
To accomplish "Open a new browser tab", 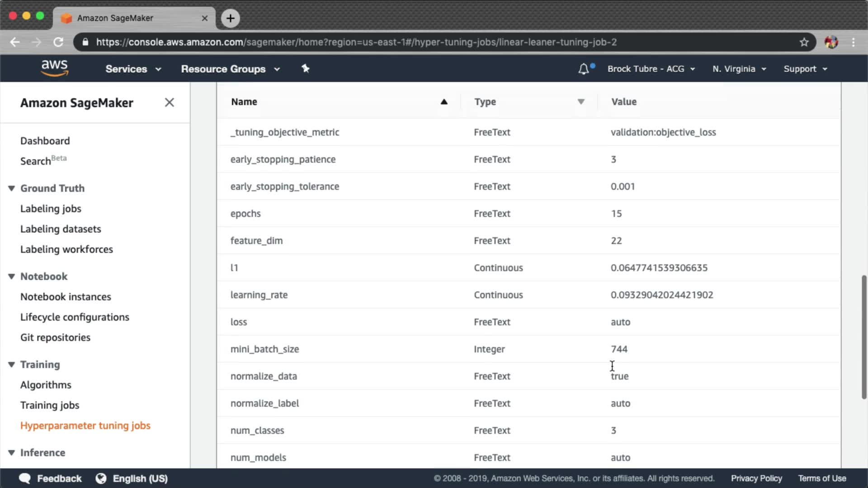I will [x=231, y=18].
